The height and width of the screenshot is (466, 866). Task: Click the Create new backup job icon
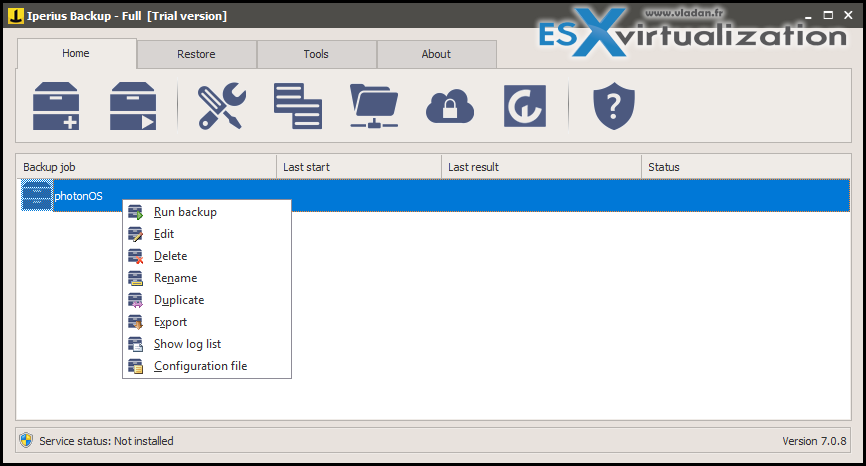[56, 106]
